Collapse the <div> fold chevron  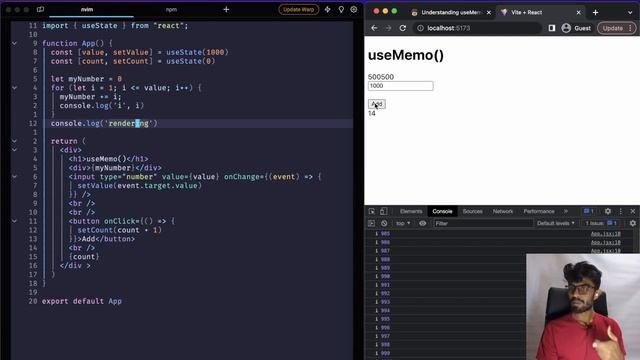tap(14, 150)
